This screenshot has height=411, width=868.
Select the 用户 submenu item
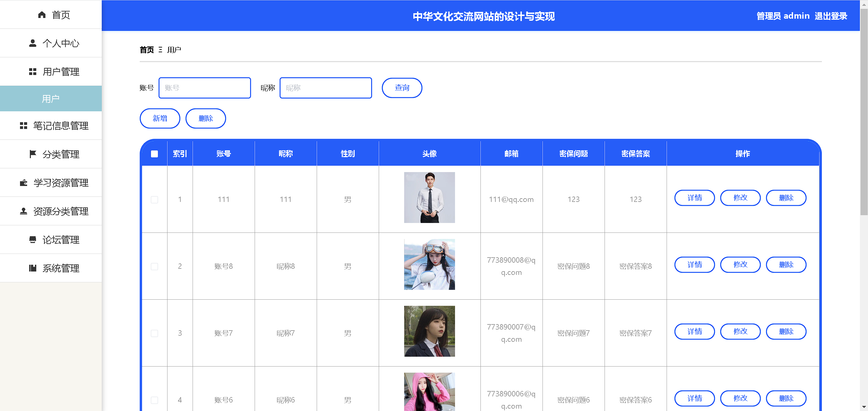point(51,99)
